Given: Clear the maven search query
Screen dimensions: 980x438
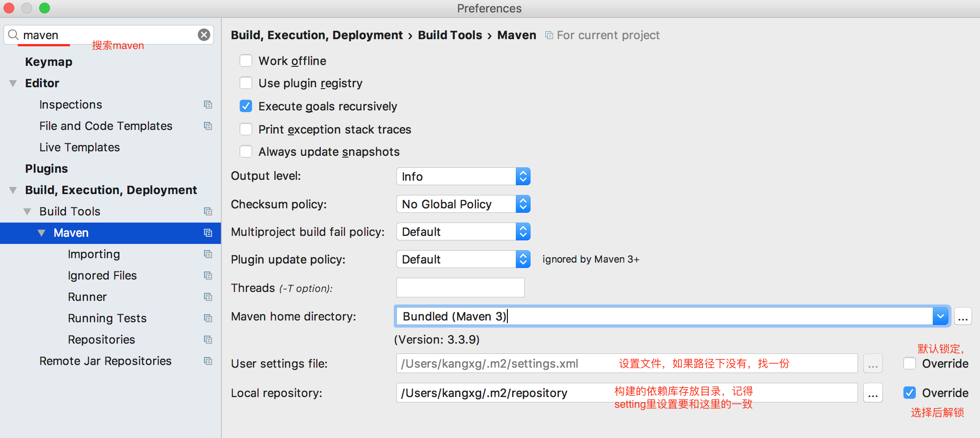Looking at the screenshot, I should click(204, 35).
